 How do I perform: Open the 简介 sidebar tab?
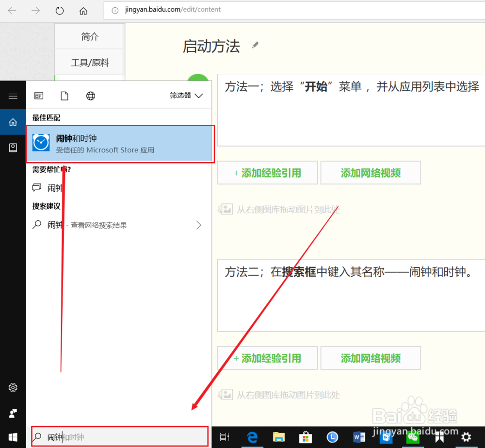coord(90,36)
